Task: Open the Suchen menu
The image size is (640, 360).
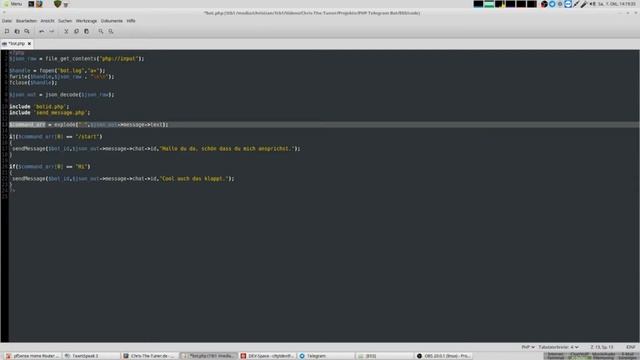Action: click(x=65, y=21)
